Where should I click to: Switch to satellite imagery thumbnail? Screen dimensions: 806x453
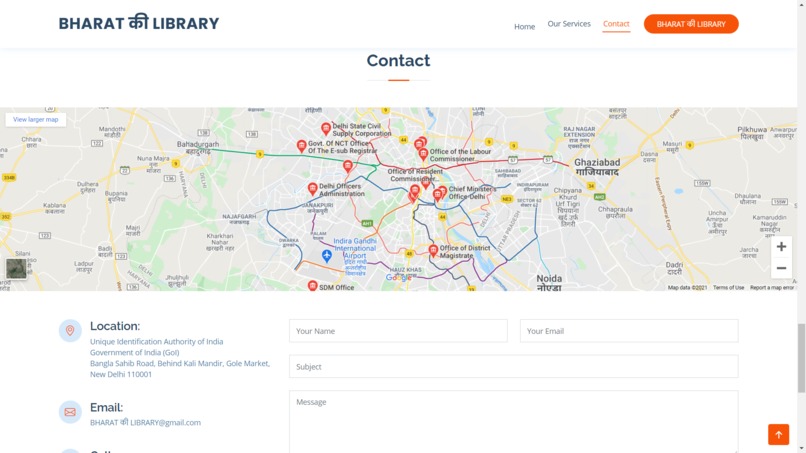pyautogui.click(x=16, y=268)
